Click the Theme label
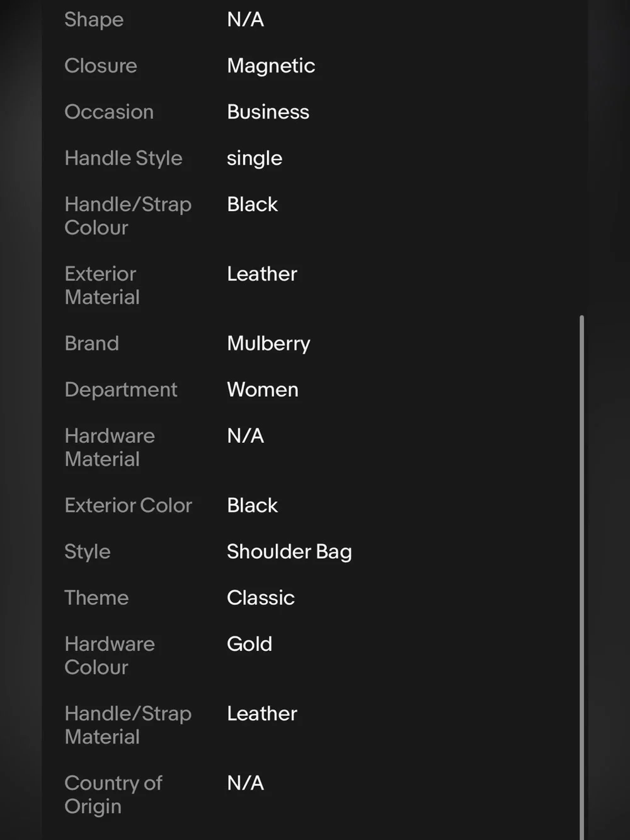630x840 pixels. tap(96, 598)
